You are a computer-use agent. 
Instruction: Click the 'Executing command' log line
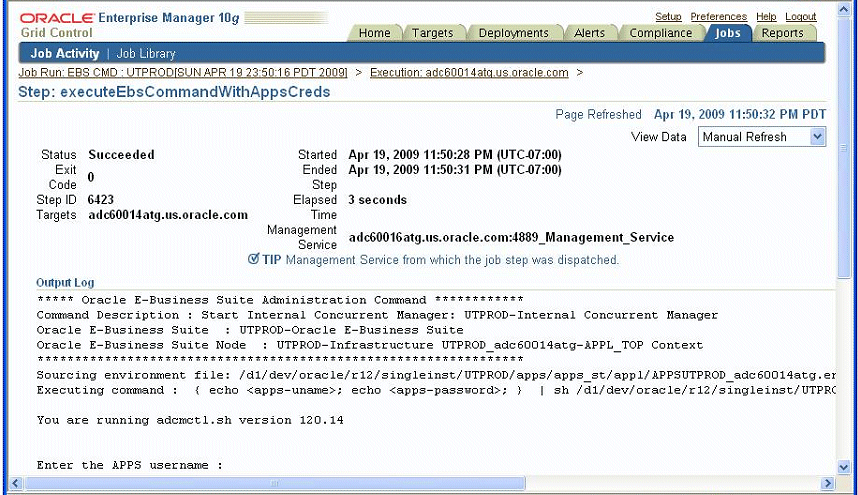pos(436,390)
